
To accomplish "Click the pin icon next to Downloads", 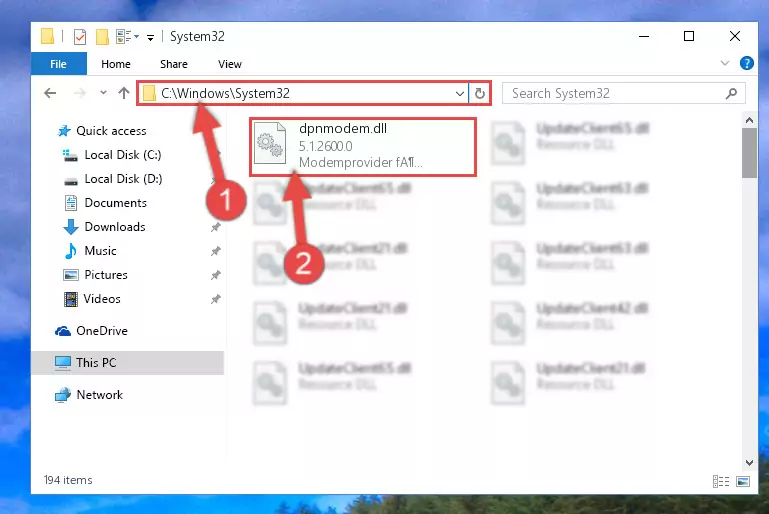I will [215, 227].
